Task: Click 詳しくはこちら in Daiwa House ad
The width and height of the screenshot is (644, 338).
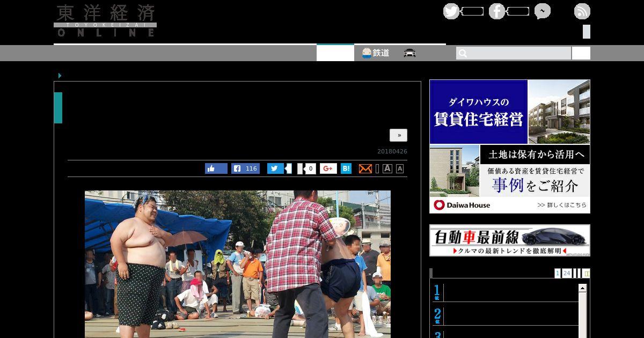Action: [562, 205]
